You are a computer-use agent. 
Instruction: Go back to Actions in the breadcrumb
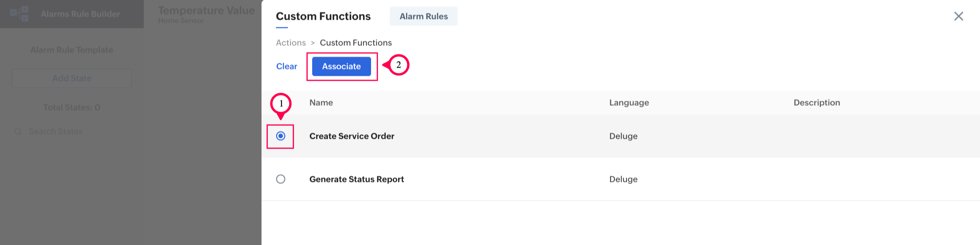click(291, 43)
